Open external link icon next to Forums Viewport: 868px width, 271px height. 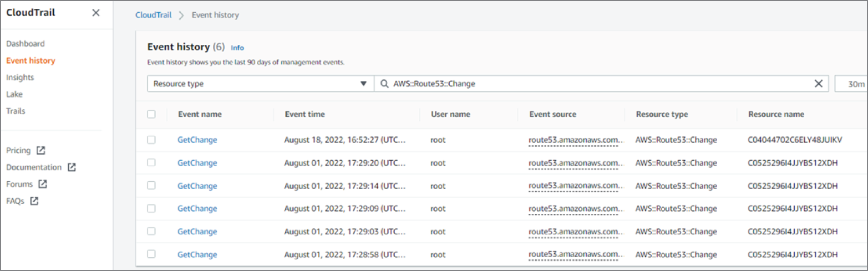(x=43, y=184)
